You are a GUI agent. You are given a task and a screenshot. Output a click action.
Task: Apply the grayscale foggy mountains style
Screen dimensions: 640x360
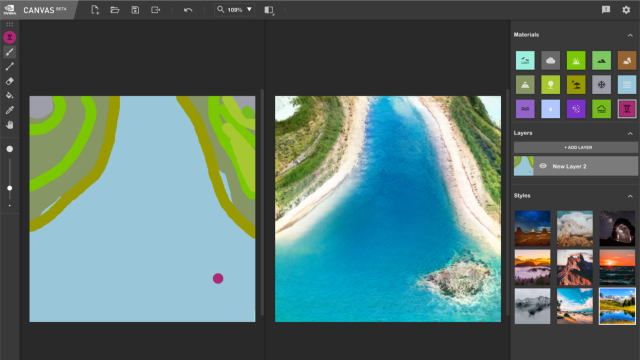pyautogui.click(x=532, y=306)
